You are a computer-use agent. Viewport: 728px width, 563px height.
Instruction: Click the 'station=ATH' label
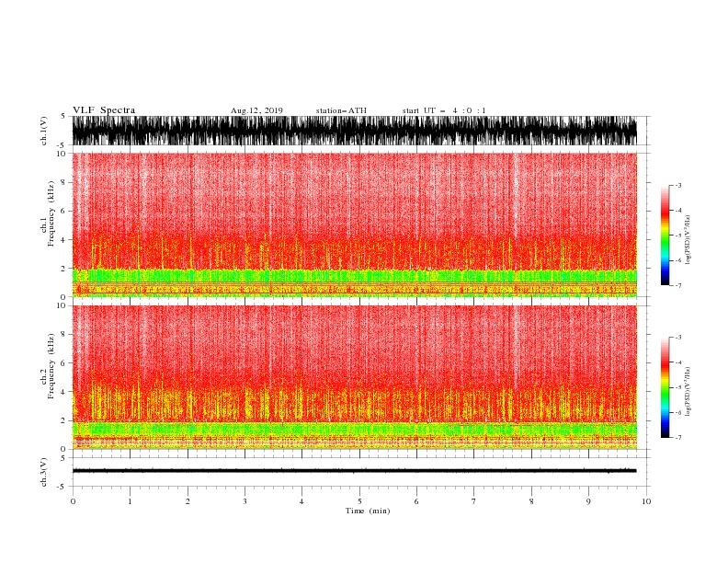(341, 110)
